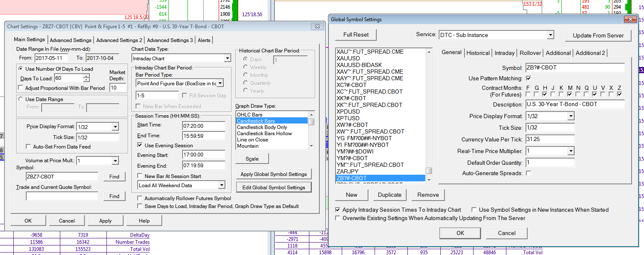The height and width of the screenshot is (255, 644).
Task: Toggle Auto-Set From Data Feed checkbox
Action: [x=29, y=147]
